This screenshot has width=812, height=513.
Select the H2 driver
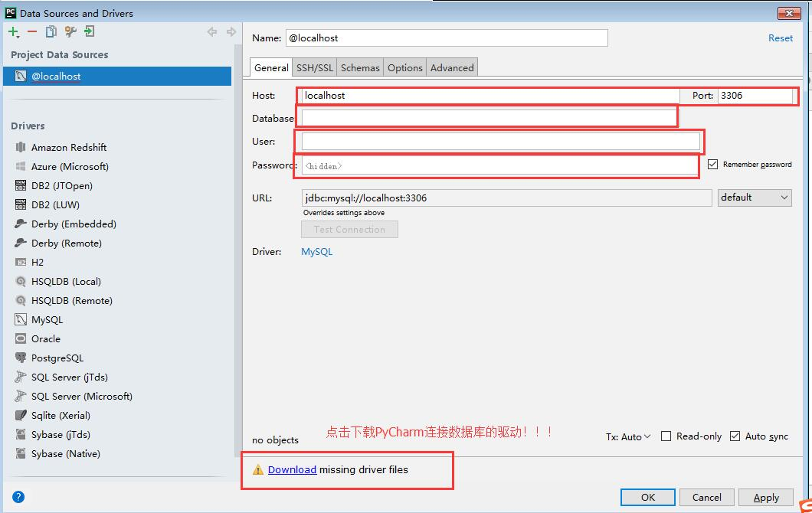(38, 263)
